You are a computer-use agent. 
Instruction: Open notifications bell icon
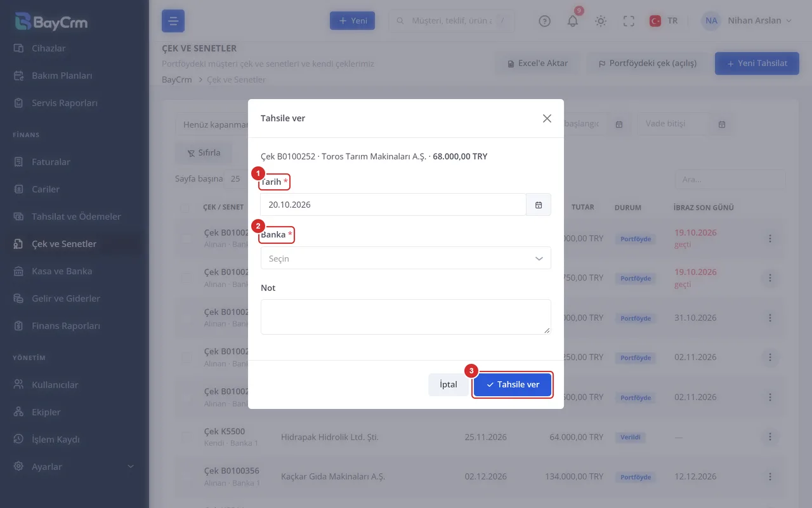(x=573, y=21)
